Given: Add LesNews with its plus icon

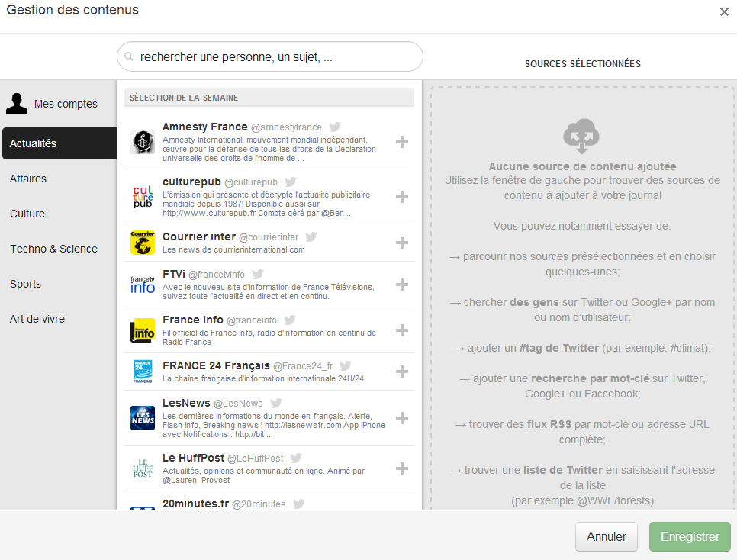Looking at the screenshot, I should pos(402,418).
